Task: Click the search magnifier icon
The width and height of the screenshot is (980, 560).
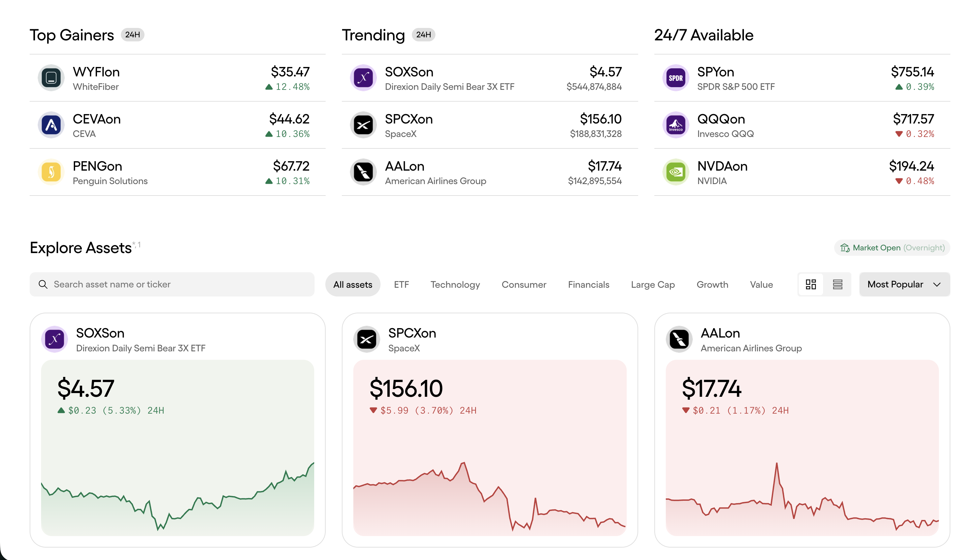Action: [x=43, y=284]
